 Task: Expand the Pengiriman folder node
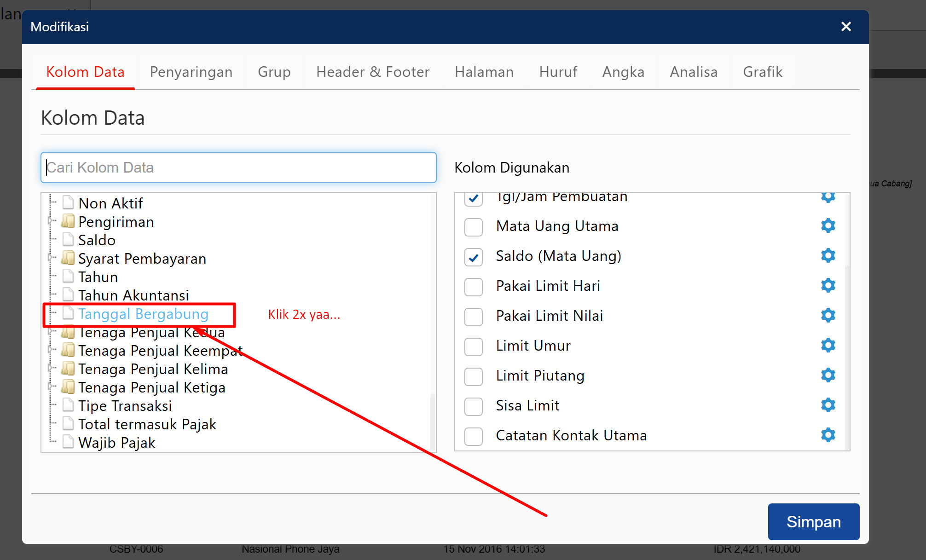(50, 221)
